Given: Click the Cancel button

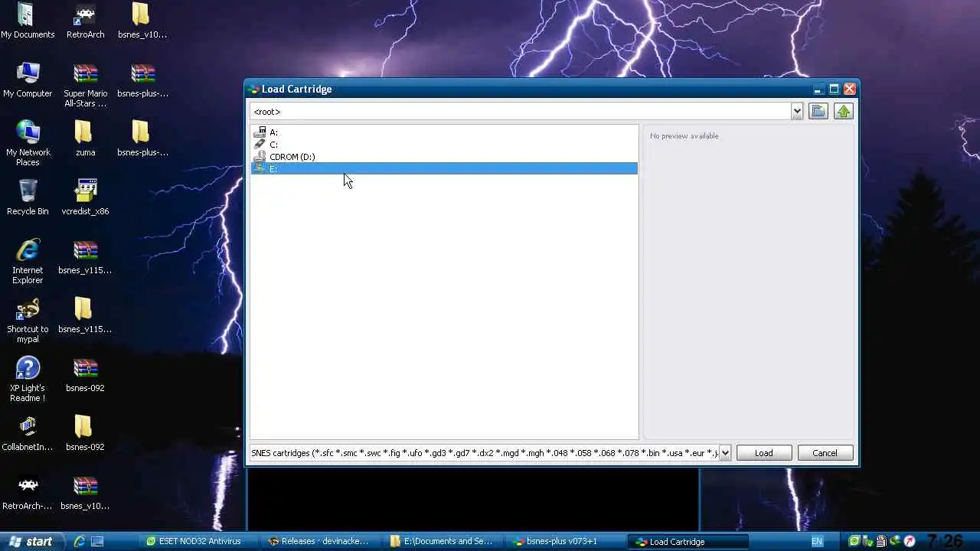Looking at the screenshot, I should (x=825, y=453).
